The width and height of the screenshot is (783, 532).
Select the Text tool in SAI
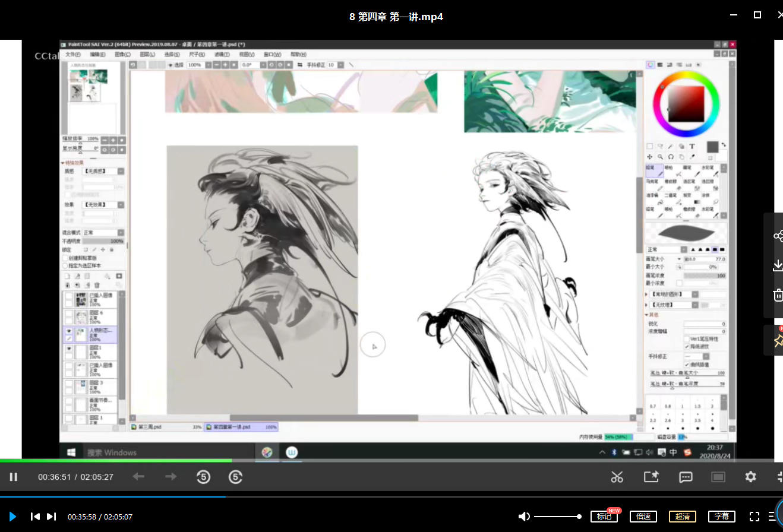click(692, 146)
